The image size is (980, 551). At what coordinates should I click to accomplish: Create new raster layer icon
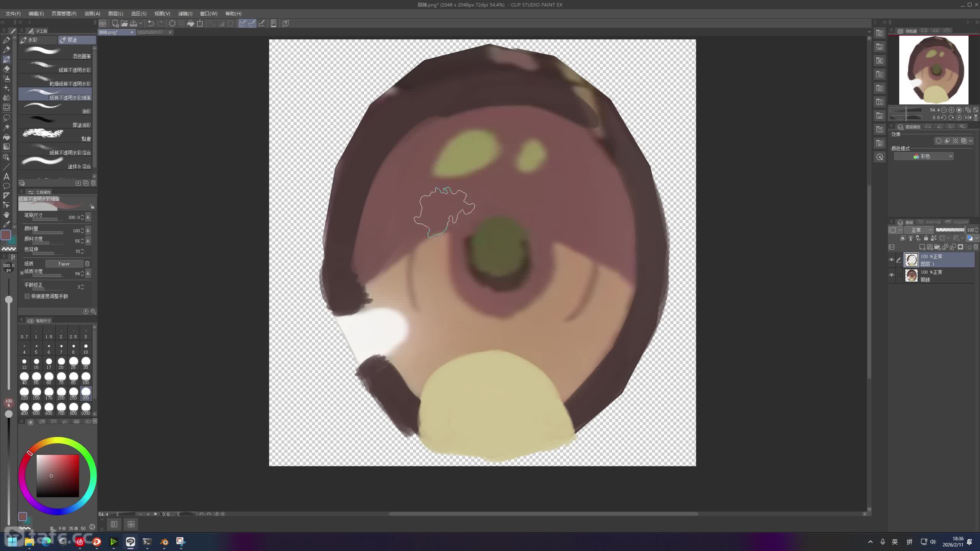(x=922, y=247)
